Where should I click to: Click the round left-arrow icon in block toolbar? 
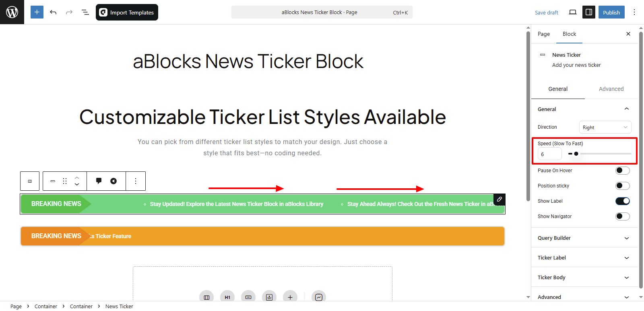[x=114, y=181]
